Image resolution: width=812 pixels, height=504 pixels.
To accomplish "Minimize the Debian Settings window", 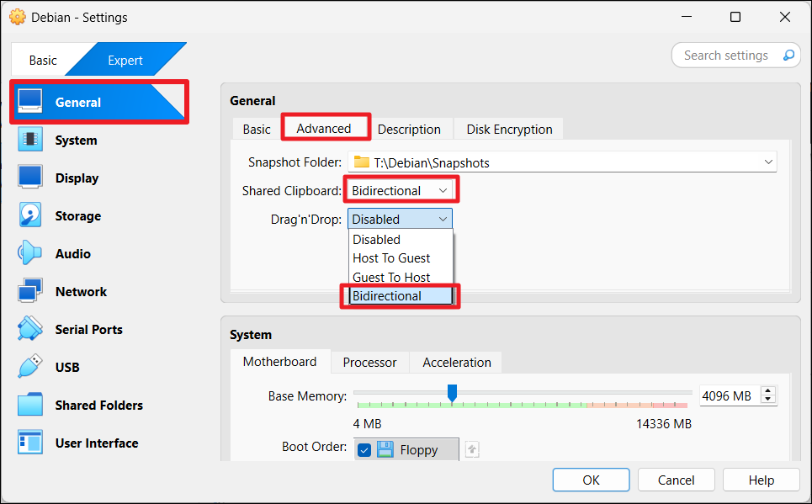I will pyautogui.click(x=686, y=17).
